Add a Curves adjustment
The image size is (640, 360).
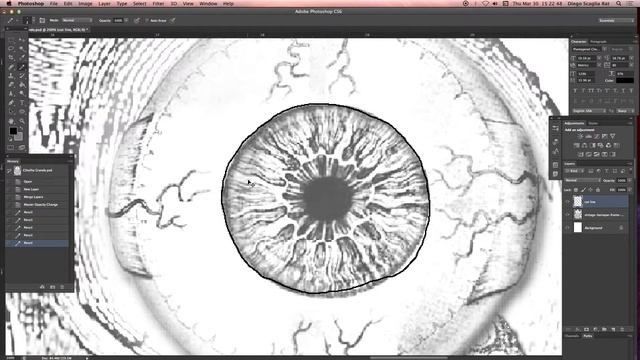click(x=596, y=136)
